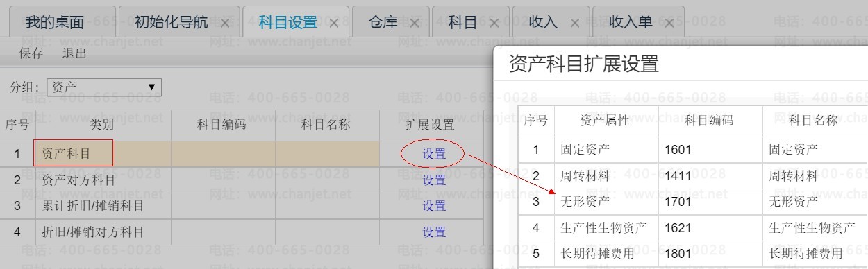Open 设置 link for 资产科目 row
The height and width of the screenshot is (269, 868).
(x=434, y=154)
